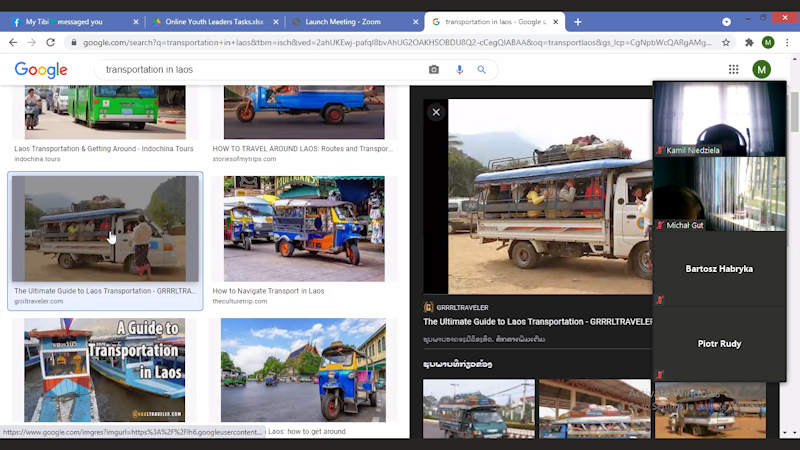Select the second related image in the preview
This screenshot has height=450, width=800.
tap(595, 408)
